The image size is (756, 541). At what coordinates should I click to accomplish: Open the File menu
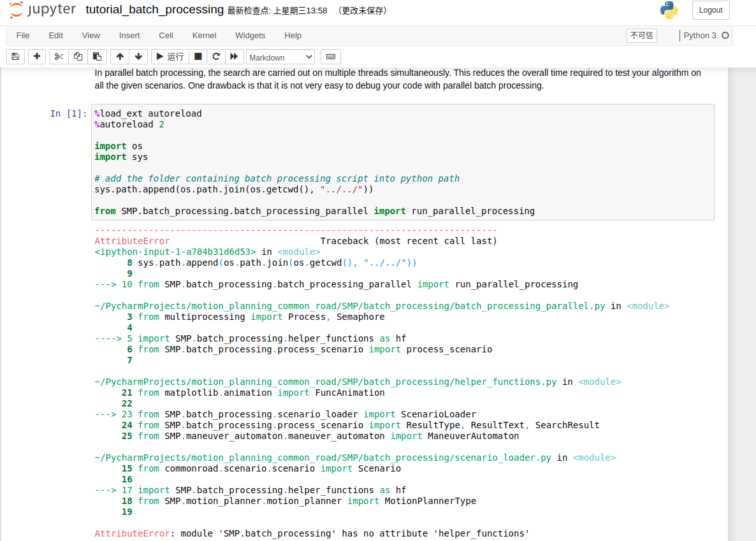pos(23,36)
